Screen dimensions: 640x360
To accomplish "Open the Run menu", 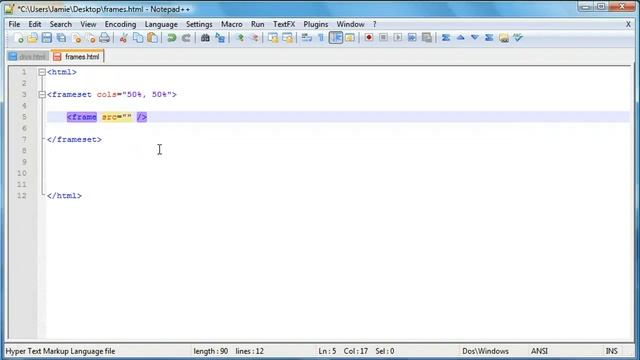I will tap(258, 24).
